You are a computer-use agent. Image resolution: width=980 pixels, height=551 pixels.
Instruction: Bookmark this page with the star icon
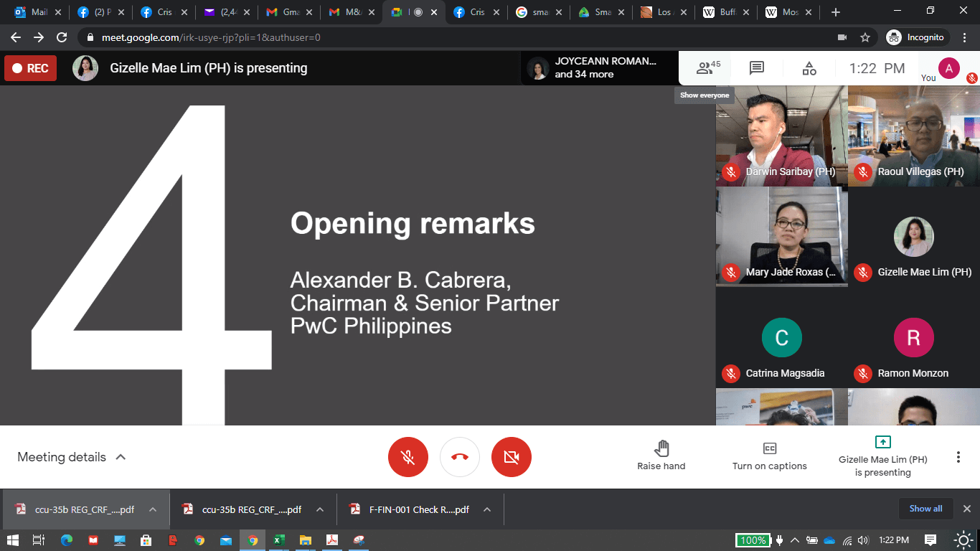(x=865, y=37)
